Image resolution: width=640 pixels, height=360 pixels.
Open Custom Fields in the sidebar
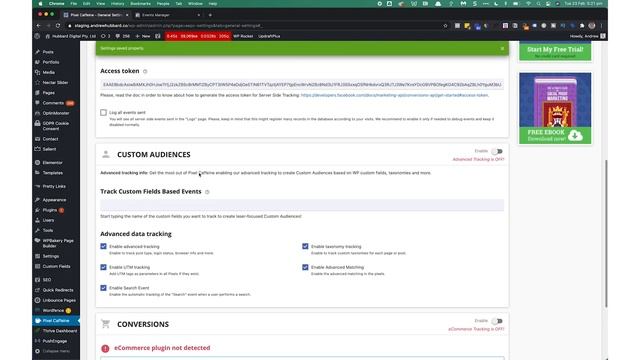[x=56, y=266]
